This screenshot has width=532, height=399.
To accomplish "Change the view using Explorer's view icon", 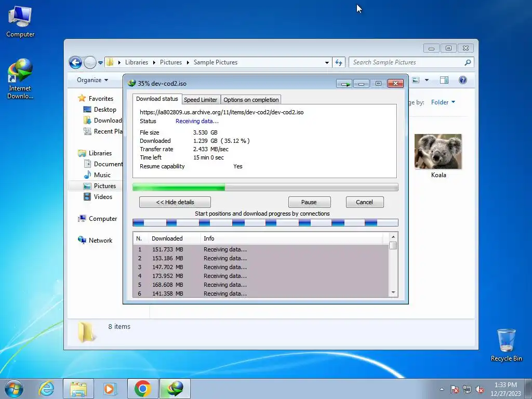I will [416, 80].
